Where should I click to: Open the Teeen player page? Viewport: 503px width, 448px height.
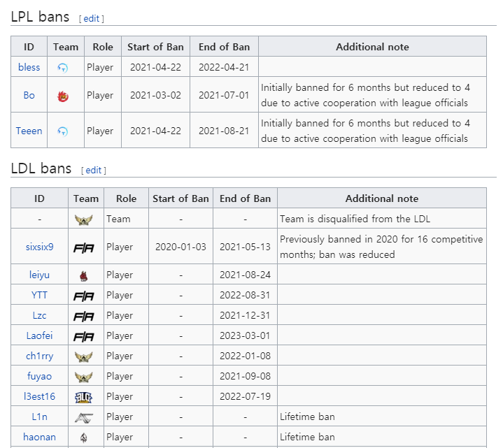[29, 131]
